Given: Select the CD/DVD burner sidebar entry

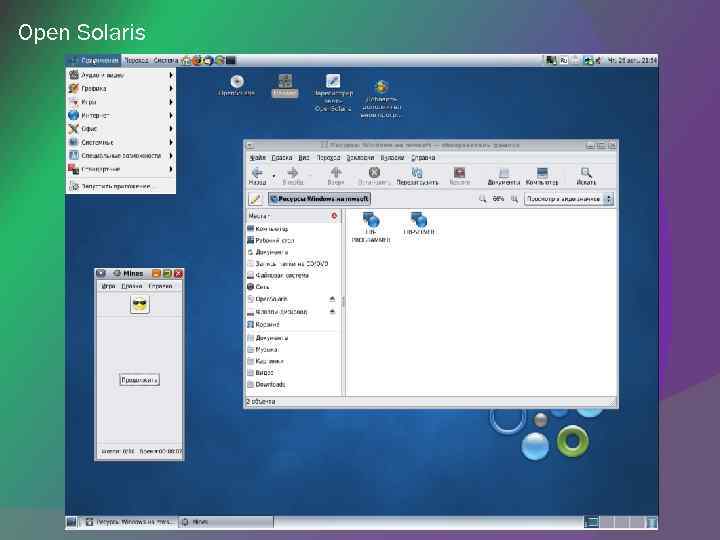Looking at the screenshot, I should pyautogui.click(x=288, y=264).
